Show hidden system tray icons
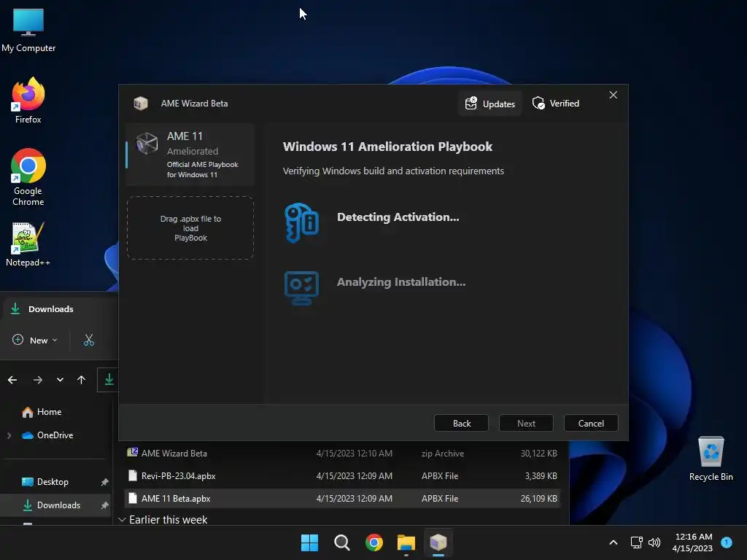 coord(614,542)
